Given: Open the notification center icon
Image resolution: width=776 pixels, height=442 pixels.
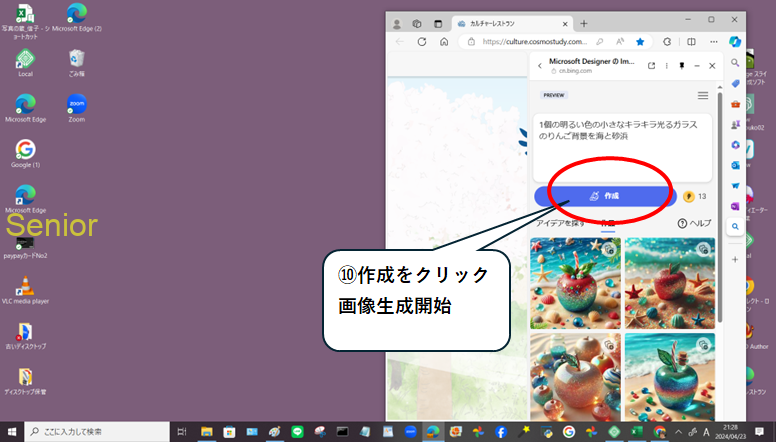Looking at the screenshot, I should click(x=759, y=432).
